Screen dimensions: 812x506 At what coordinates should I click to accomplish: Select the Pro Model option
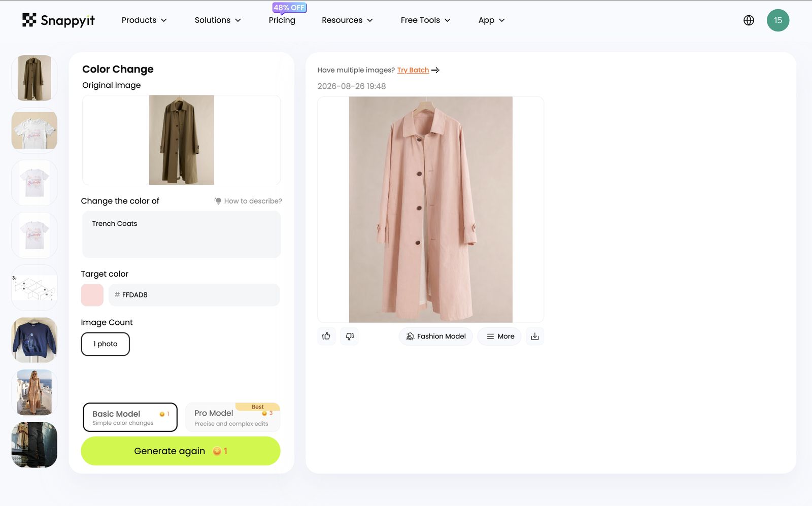coord(232,417)
